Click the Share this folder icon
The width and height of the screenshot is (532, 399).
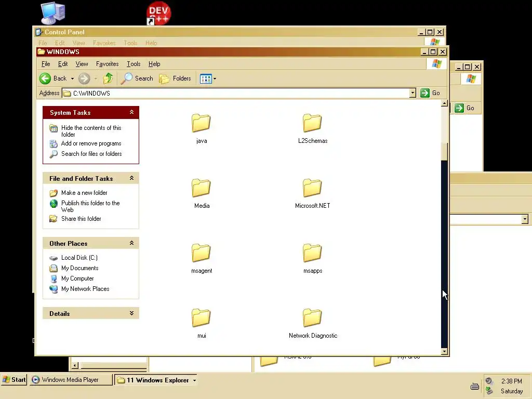click(54, 219)
